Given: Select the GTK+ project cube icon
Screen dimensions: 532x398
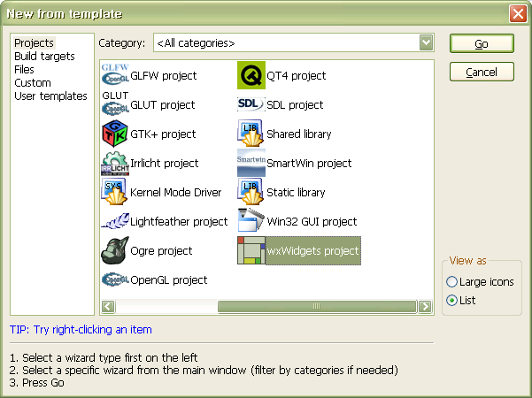Looking at the screenshot, I should click(x=115, y=134).
